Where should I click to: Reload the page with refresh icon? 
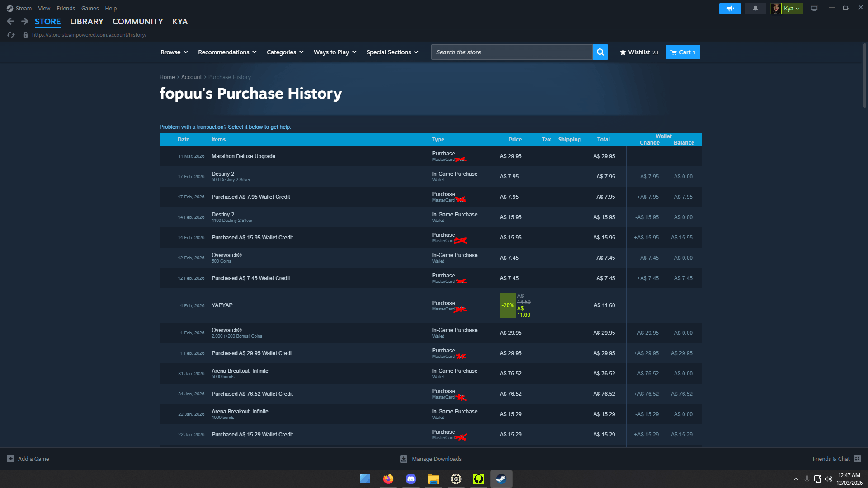coord(11,35)
